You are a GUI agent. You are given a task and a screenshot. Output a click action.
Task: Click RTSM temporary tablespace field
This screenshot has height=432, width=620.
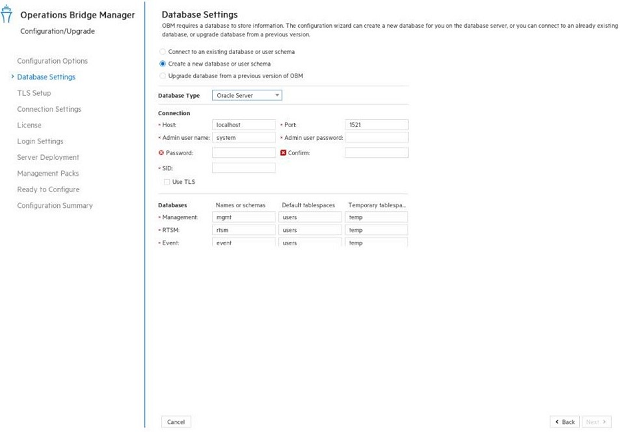(376, 230)
